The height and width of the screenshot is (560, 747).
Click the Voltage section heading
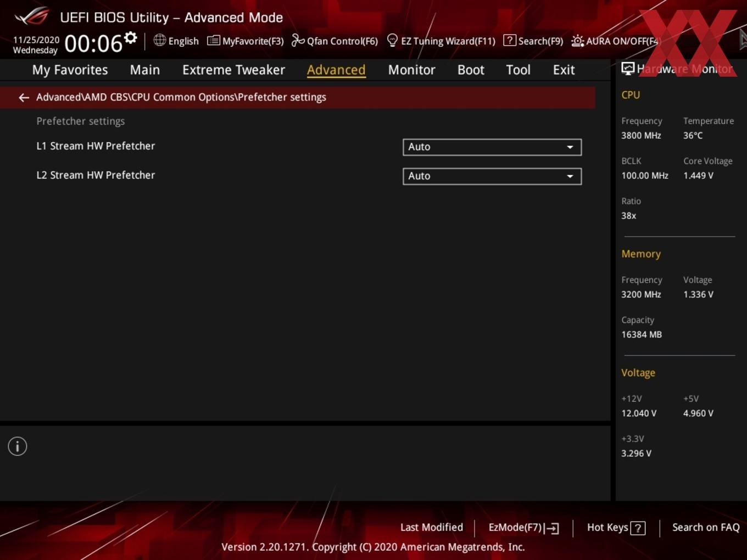click(x=638, y=373)
